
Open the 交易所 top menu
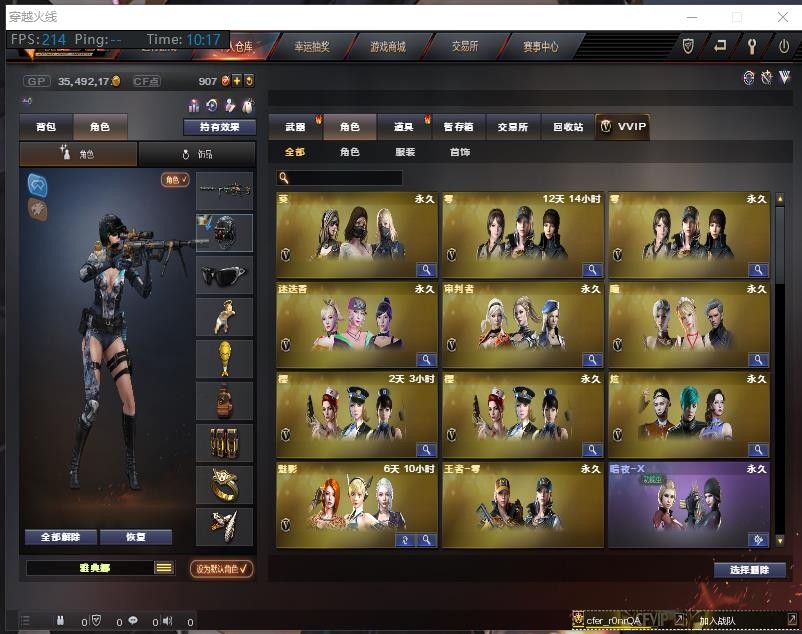click(x=464, y=47)
